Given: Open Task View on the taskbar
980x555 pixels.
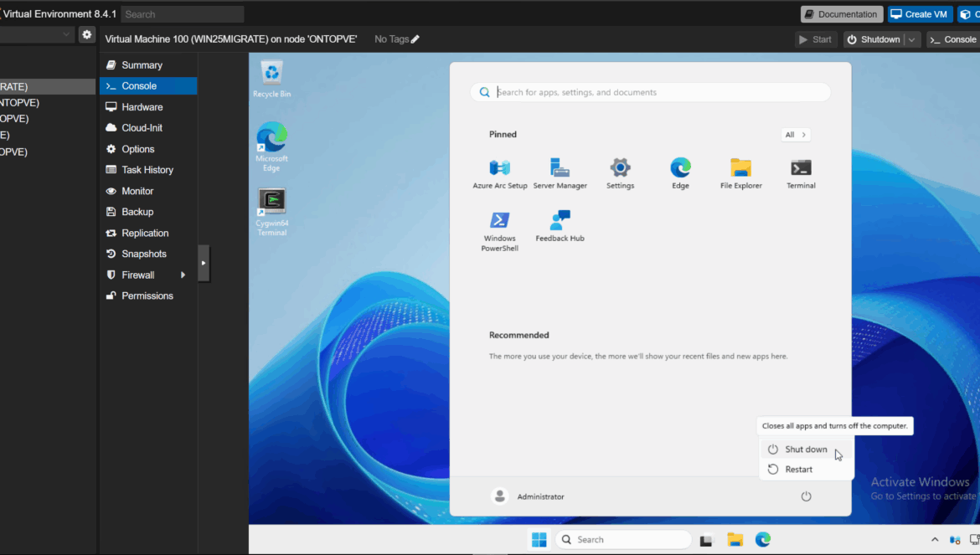Looking at the screenshot, I should coord(706,540).
